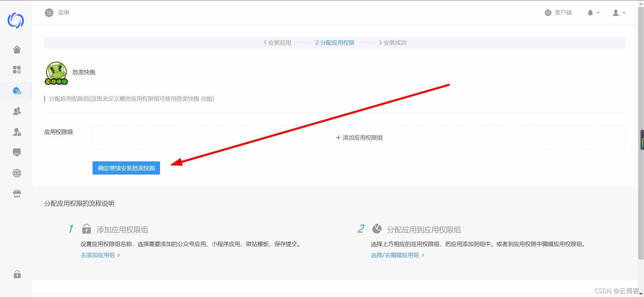
Task: Click the 应用权限组 label
Action: click(x=58, y=132)
